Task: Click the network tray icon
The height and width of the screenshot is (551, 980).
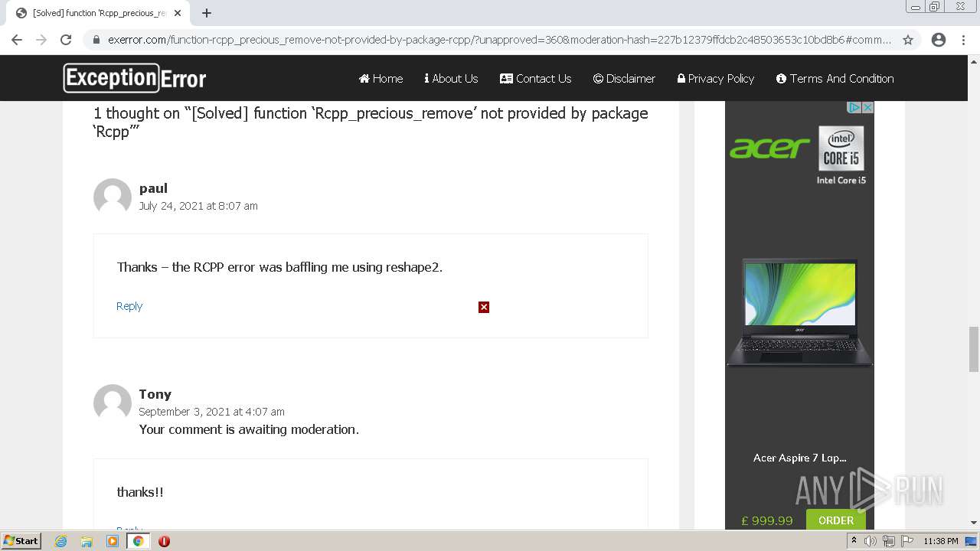Action: click(x=889, y=541)
